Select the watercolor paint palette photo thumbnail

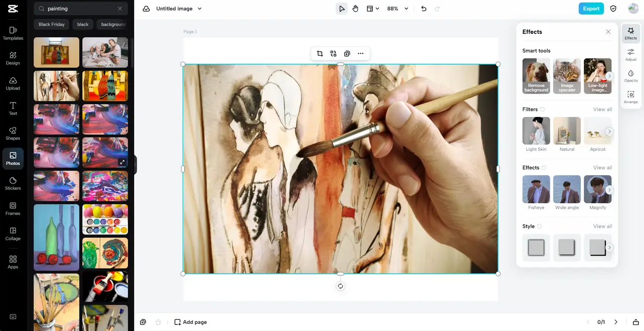tap(105, 219)
